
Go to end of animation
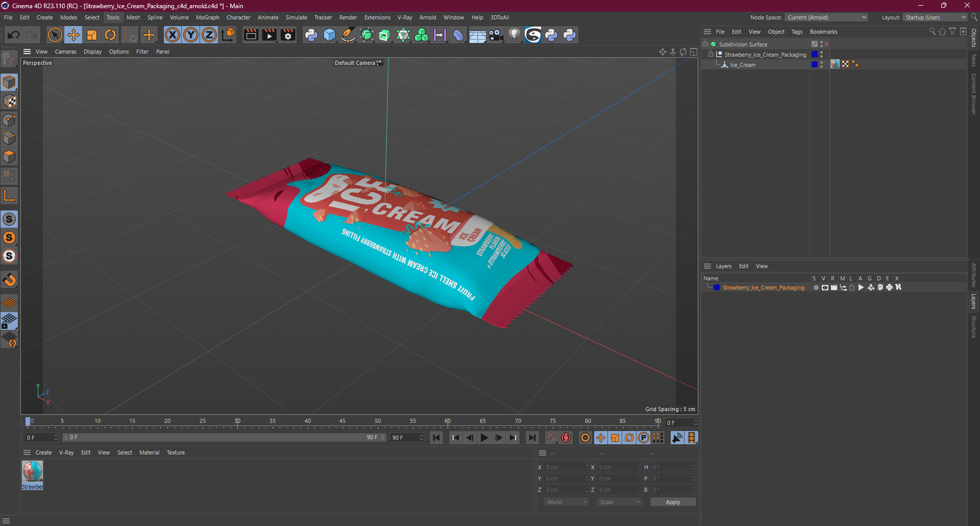tap(532, 438)
